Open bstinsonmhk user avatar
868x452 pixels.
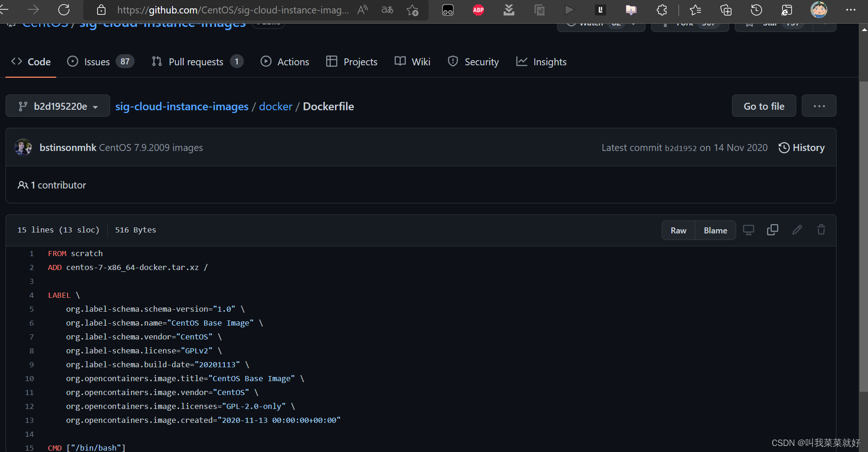[23, 147]
